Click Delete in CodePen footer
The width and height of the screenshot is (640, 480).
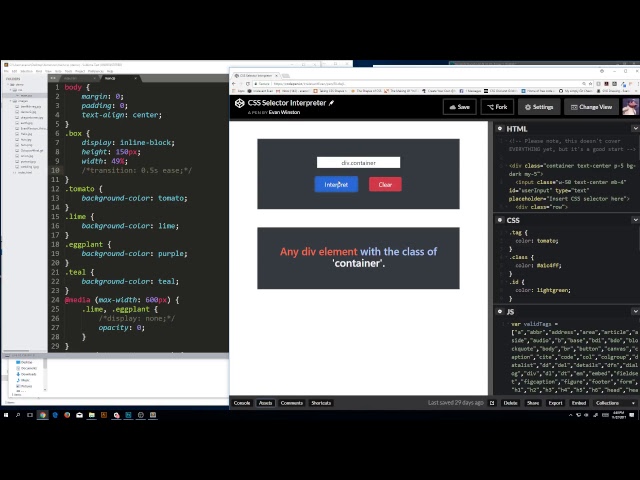coord(510,403)
